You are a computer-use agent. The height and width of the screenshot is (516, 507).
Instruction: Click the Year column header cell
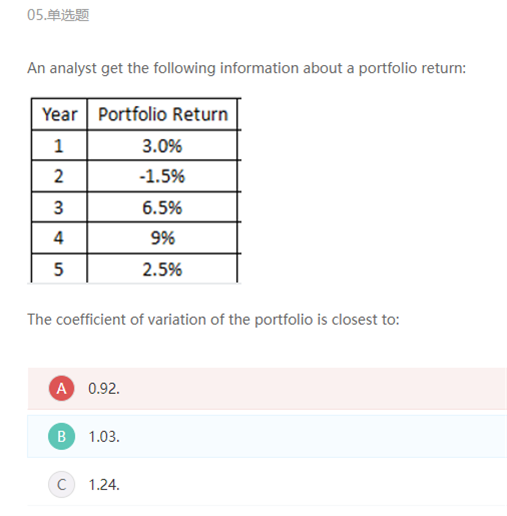click(59, 114)
